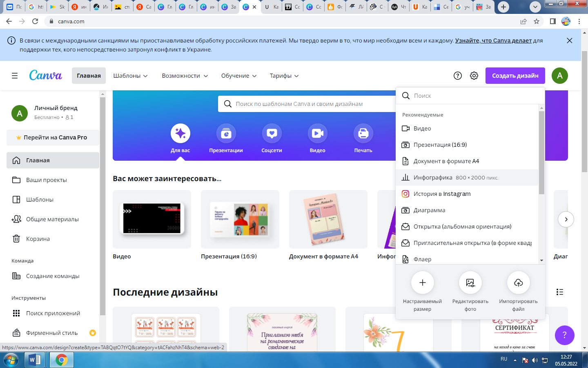The height and width of the screenshot is (368, 588).
Task: Click the 'Настраиваемый размер' plus icon
Action: [x=423, y=283]
